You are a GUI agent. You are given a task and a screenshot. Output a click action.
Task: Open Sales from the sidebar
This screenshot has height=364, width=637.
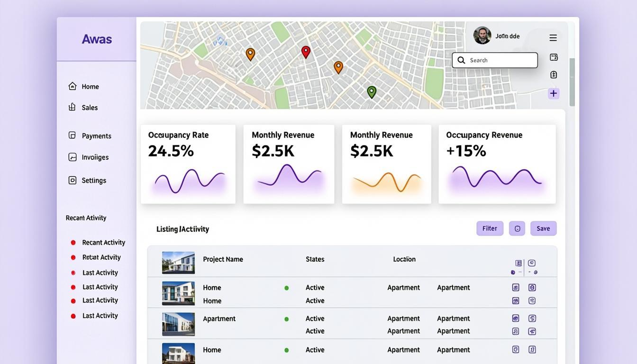pyautogui.click(x=90, y=108)
